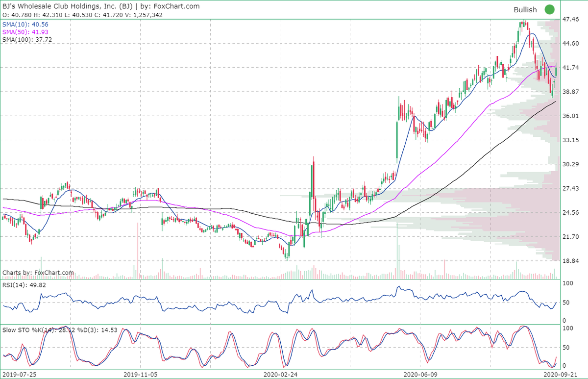The image size is (588, 379).
Task: Click the 27.43 price axis label
Action: coord(571,188)
